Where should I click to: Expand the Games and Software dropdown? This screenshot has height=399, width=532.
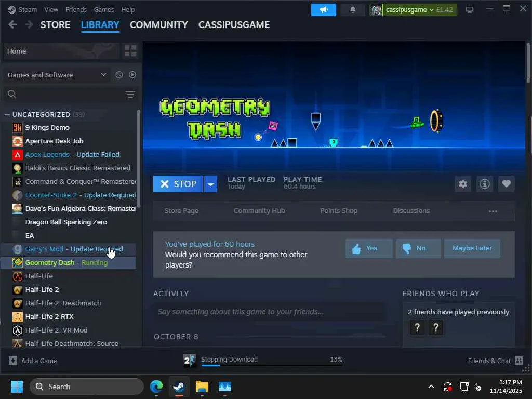(57, 75)
